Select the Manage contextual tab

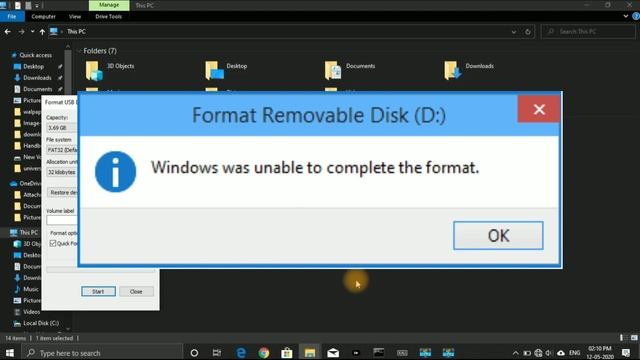point(109,5)
